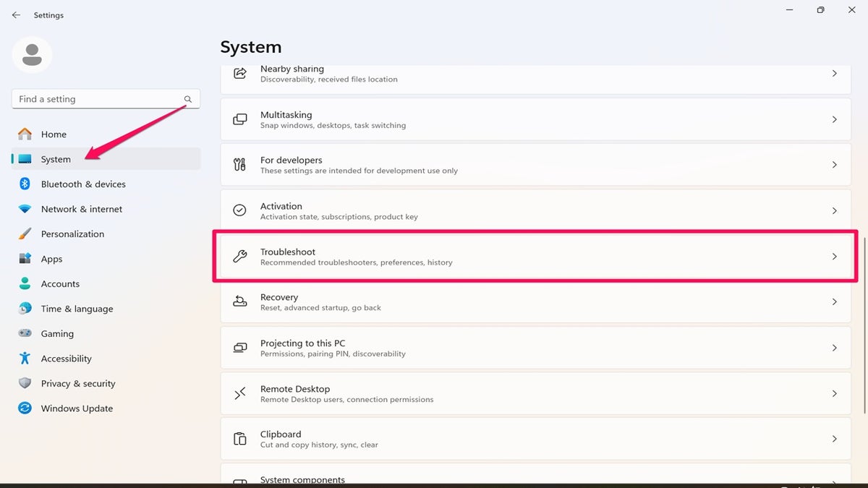
Task: Open Bluetooth & devices settings
Action: [106, 184]
